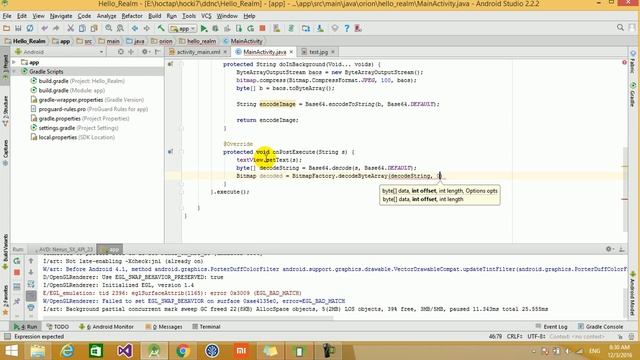640x360 pixels.
Task: Click the search magnifier at top right
Action: 620,28
